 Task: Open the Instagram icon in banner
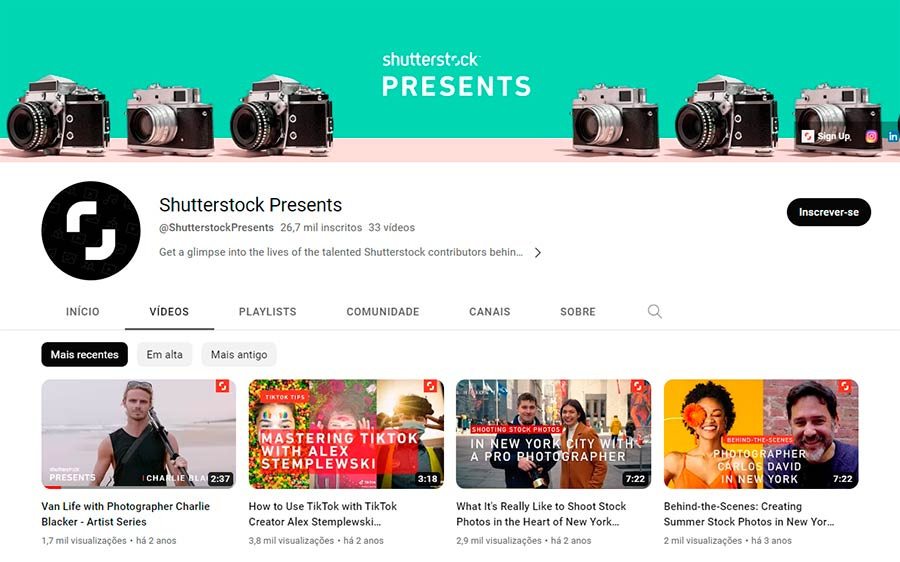click(x=871, y=136)
